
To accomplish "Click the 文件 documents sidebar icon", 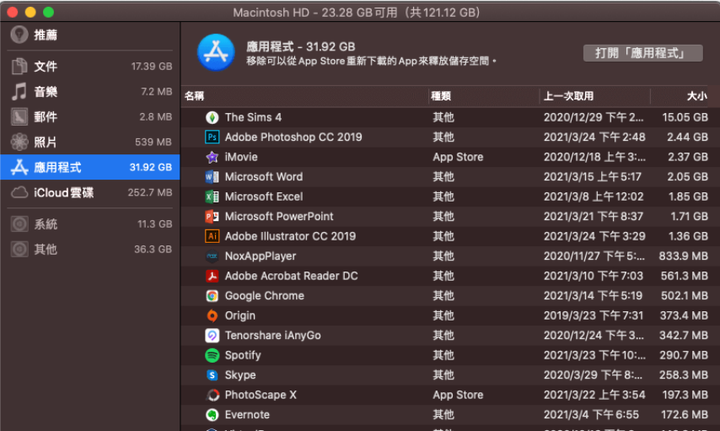I will pos(19,66).
